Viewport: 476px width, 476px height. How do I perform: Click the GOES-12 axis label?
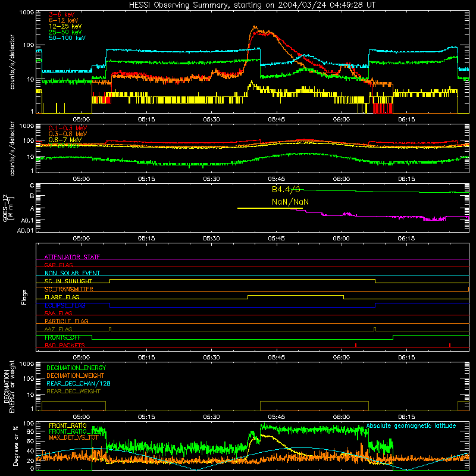pyautogui.click(x=8, y=208)
